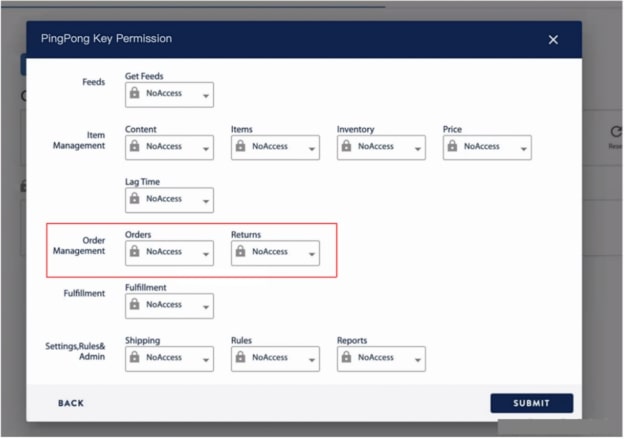Click the Lag Time field label
The height and width of the screenshot is (439, 624).
point(142,182)
